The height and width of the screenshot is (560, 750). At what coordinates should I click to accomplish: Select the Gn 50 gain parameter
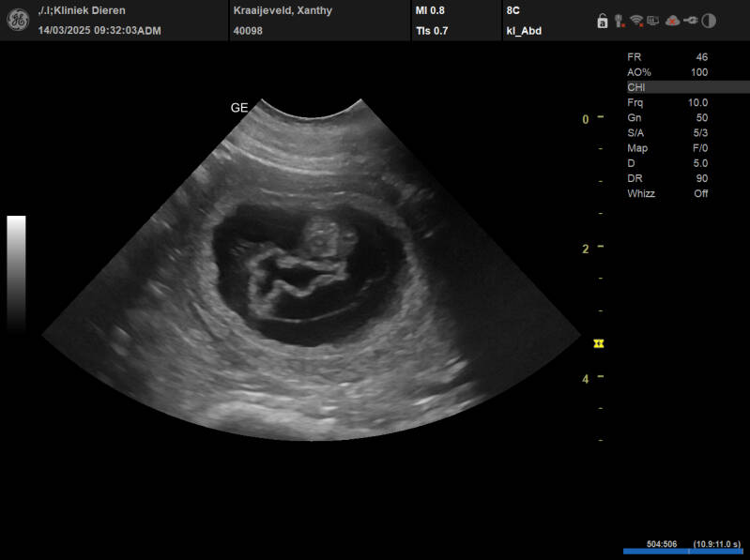(667, 117)
